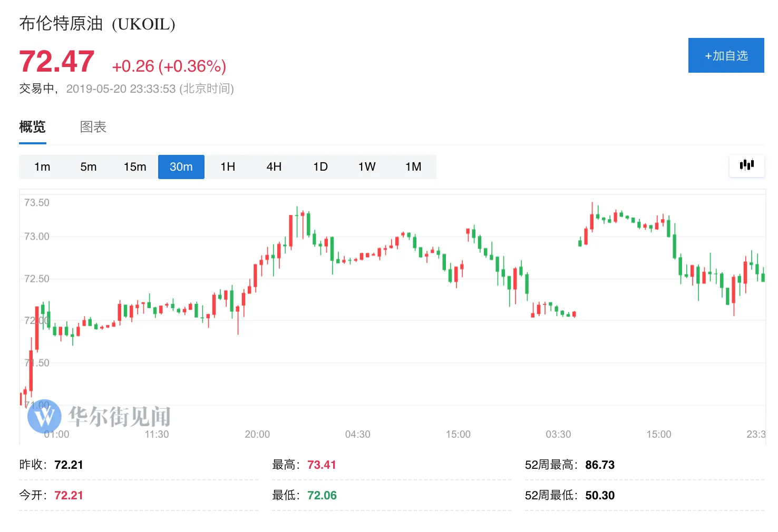
Task: Click the 最高 value 73.41
Action: [322, 465]
